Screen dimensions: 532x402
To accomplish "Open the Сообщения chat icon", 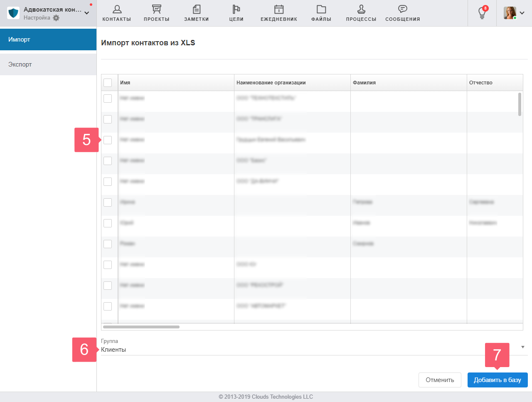I will (x=403, y=9).
